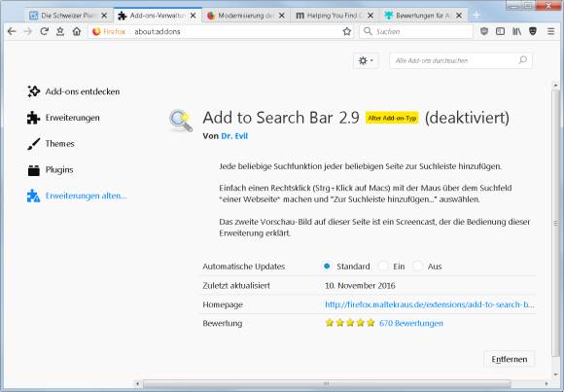Click the Firefox identity icon in address bar
Viewport: 564px width, 392px height.
click(96, 32)
